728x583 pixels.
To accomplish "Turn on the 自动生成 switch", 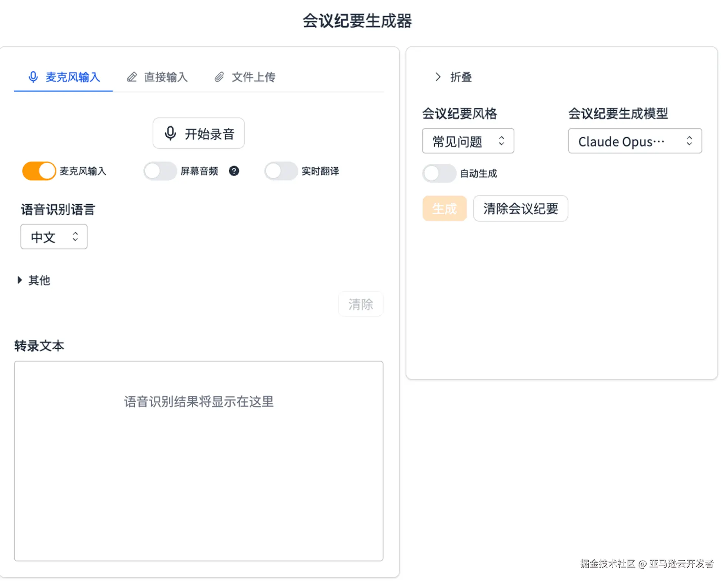I will (x=439, y=173).
